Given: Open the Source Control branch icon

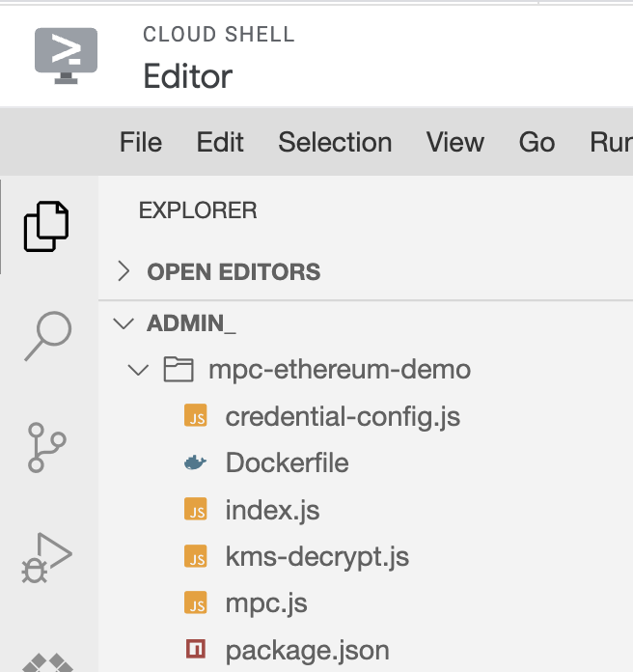Looking at the screenshot, I should (46, 447).
